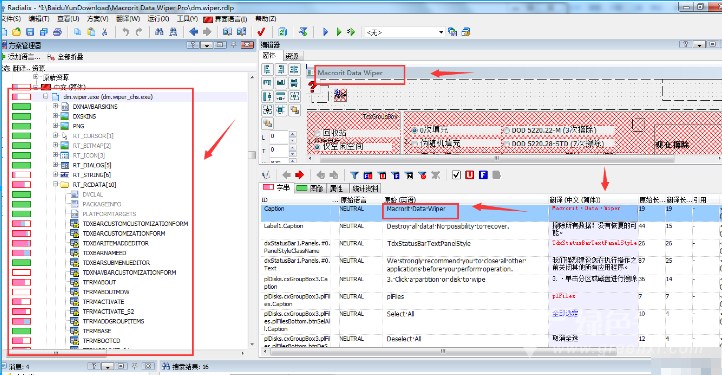Viewport: 722px width, 375px height.
Task: Click the red U icon in the string toolbar
Action: tap(470, 175)
